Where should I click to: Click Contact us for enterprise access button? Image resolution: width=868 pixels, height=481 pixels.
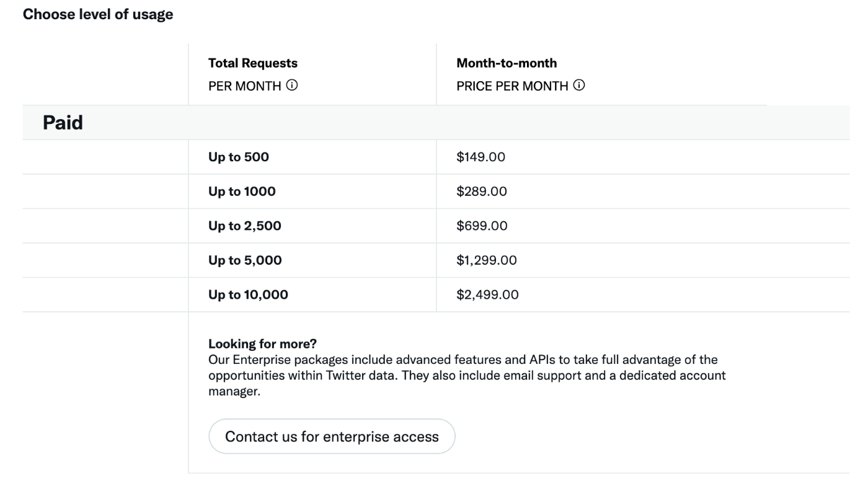(332, 436)
